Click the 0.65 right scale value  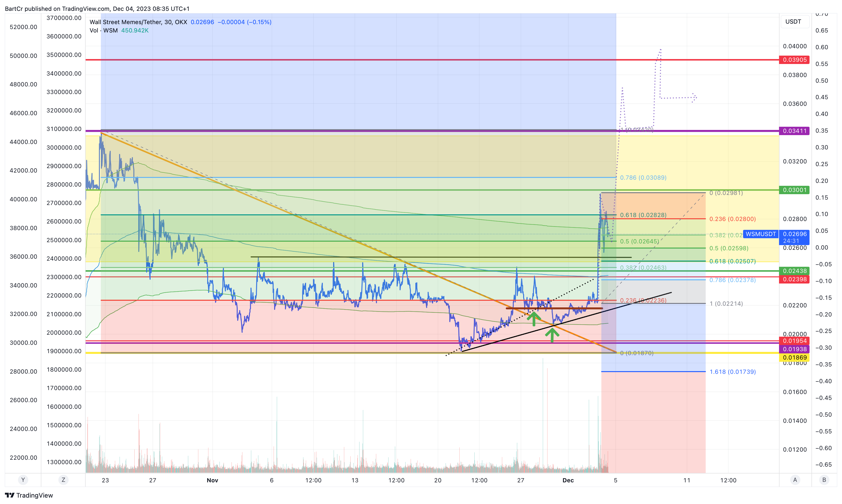pyautogui.click(x=822, y=31)
